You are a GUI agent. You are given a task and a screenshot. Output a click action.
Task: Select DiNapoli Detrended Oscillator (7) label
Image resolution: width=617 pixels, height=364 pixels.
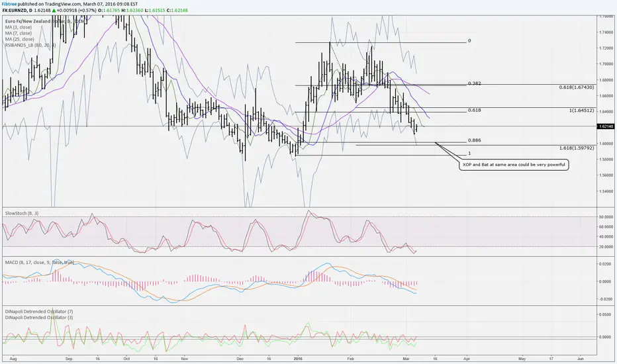tap(39, 311)
